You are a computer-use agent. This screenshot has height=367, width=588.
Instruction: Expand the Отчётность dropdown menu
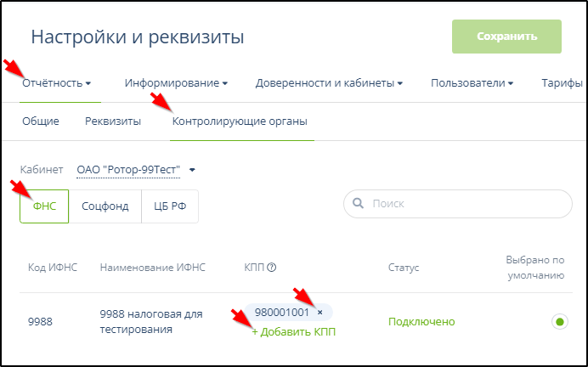56,83
